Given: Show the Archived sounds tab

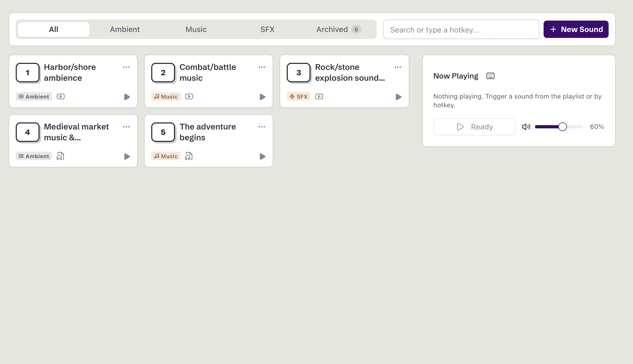Looking at the screenshot, I should pos(339,29).
